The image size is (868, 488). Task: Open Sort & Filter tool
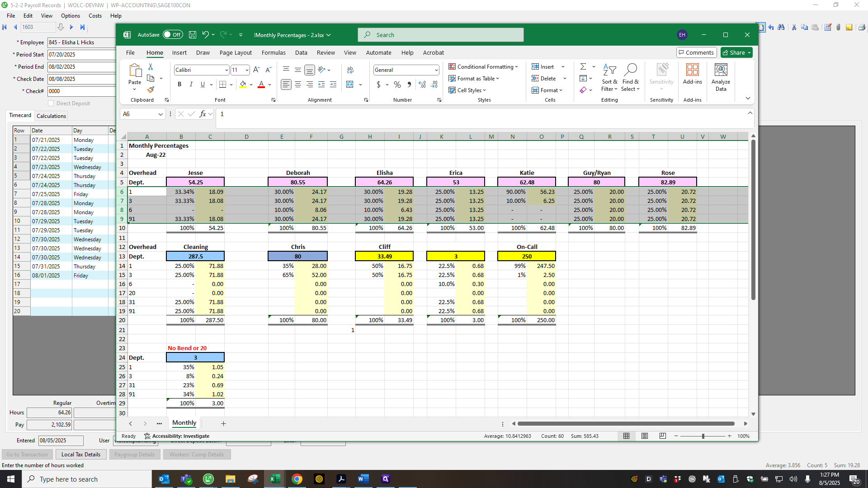coord(609,77)
